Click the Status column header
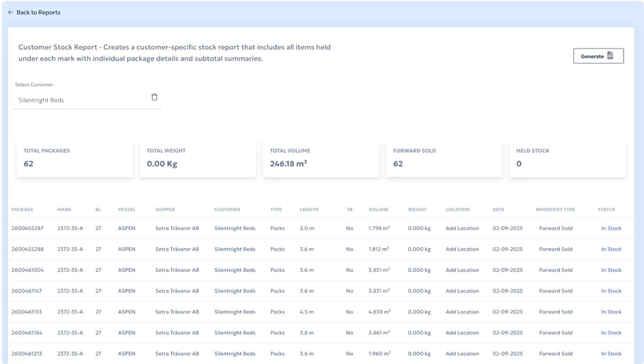 (x=606, y=209)
